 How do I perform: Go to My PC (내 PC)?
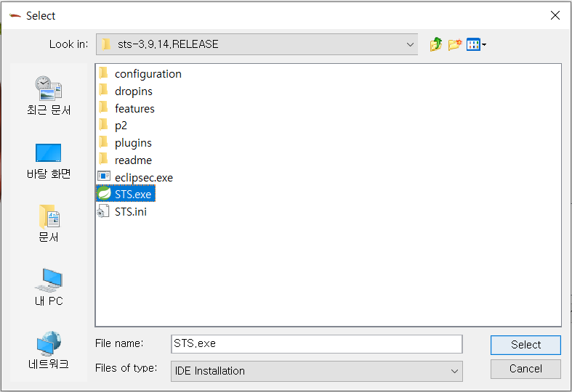[49, 287]
